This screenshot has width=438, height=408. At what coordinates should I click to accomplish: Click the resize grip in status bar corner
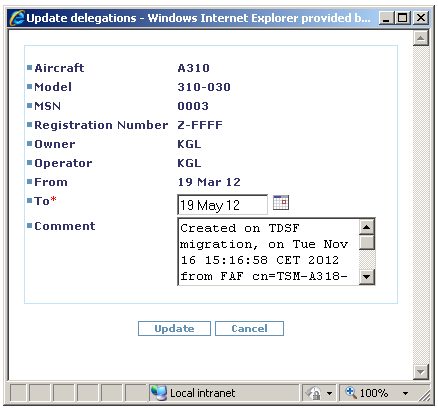[x=424, y=395]
